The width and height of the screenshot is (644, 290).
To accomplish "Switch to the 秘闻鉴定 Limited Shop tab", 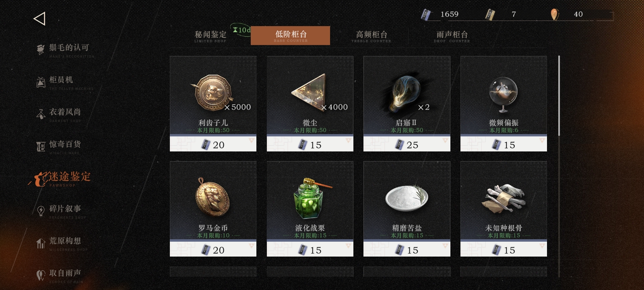I will click(211, 36).
